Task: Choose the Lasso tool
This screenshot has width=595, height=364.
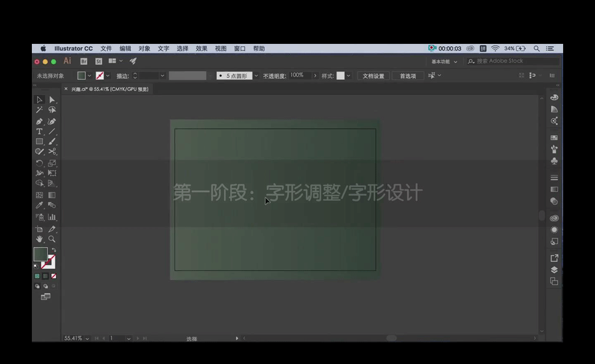Action: (x=52, y=110)
